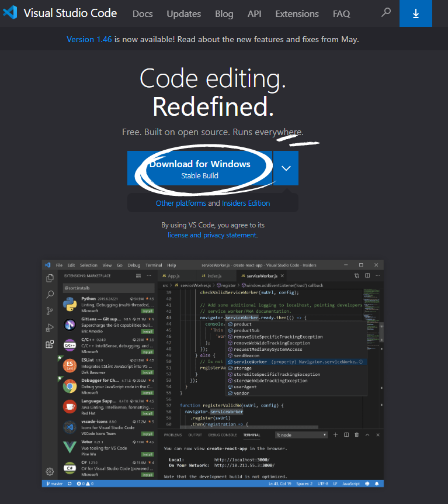Open the Other platforms link
Viewport: 448px width, 504px height.
click(x=181, y=203)
